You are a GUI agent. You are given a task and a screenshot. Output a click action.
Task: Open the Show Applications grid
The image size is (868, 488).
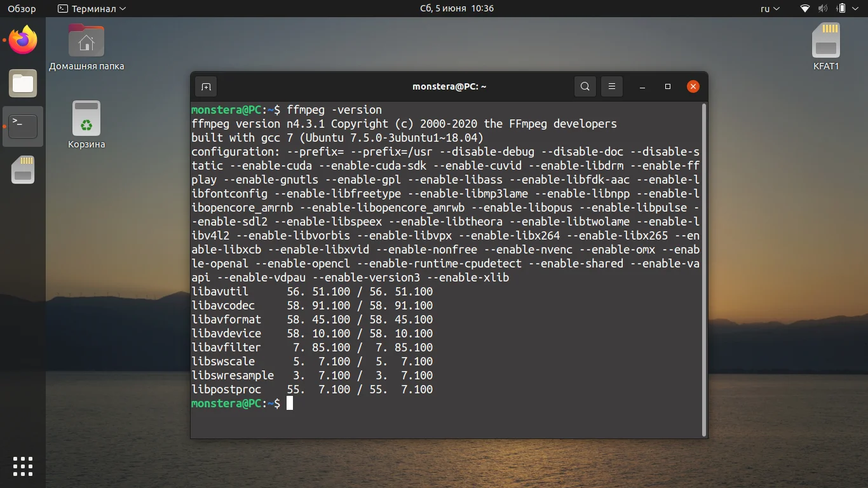tap(22, 466)
